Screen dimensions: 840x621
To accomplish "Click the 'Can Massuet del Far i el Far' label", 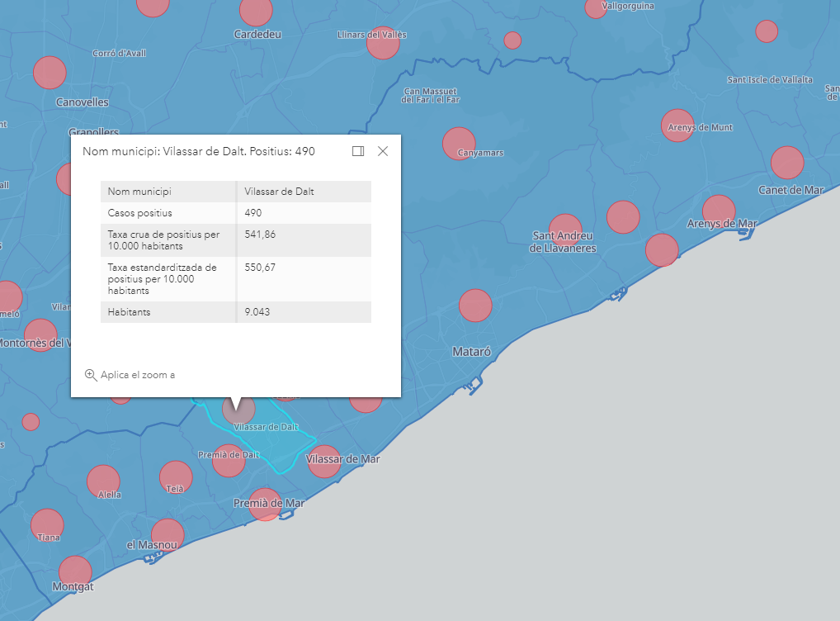I will [431, 96].
